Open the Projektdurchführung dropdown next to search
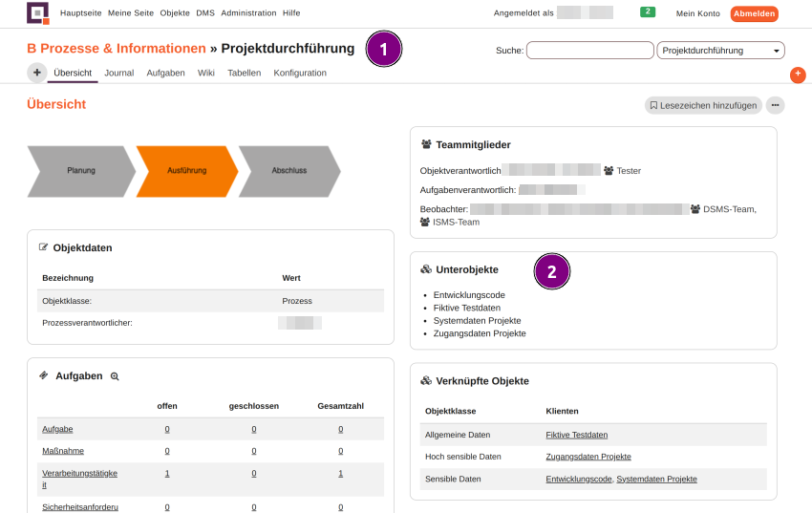Viewport: 812px width, 513px height. 720,51
